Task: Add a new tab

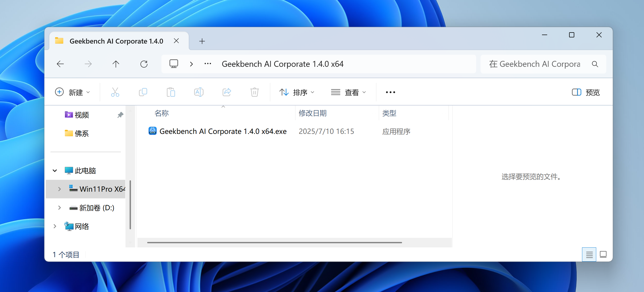Action: [202, 41]
